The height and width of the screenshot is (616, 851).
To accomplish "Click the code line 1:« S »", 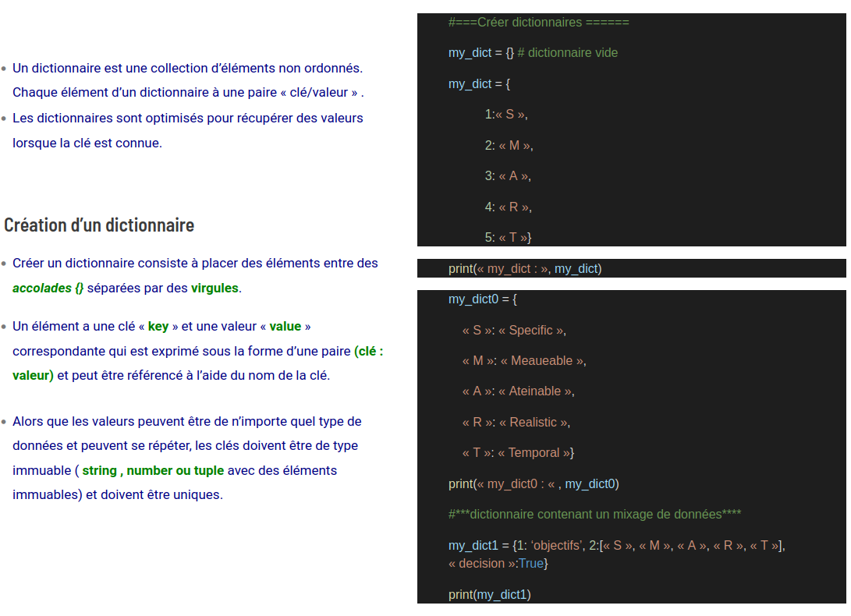I will tap(505, 114).
